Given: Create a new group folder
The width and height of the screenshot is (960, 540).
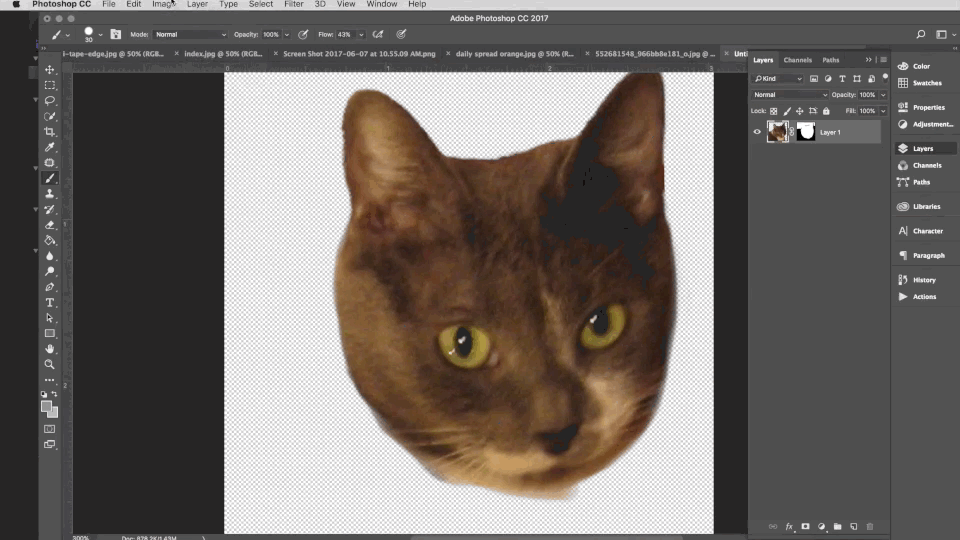Looking at the screenshot, I should [x=838, y=527].
